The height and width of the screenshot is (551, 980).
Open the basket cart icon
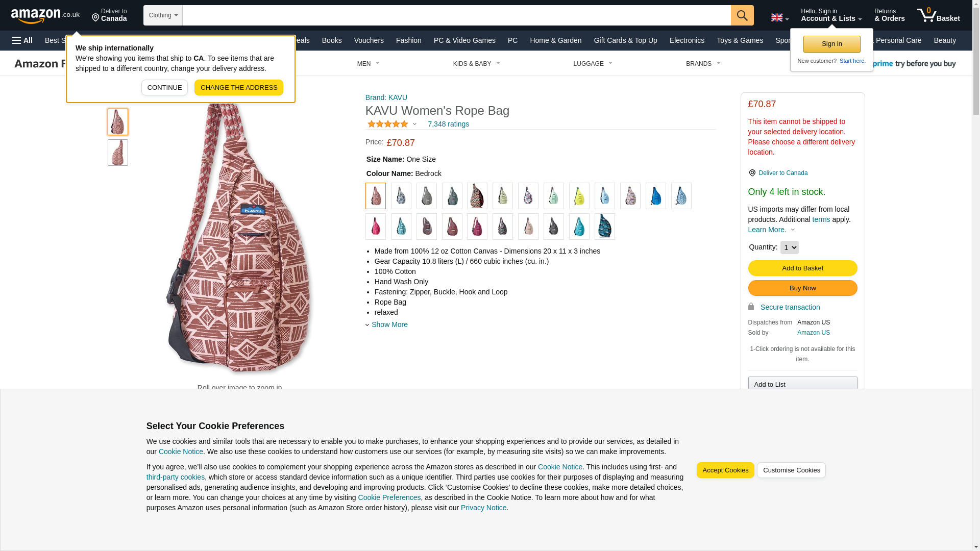938,15
